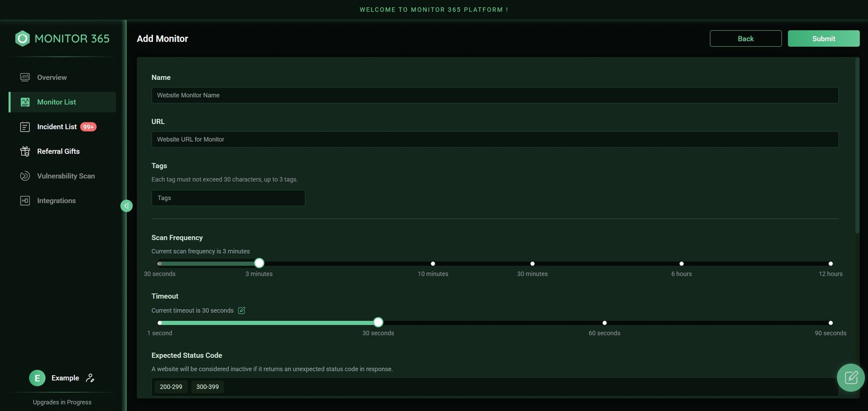Focus the Website Monitor Name field
868x411 pixels.
coord(494,96)
